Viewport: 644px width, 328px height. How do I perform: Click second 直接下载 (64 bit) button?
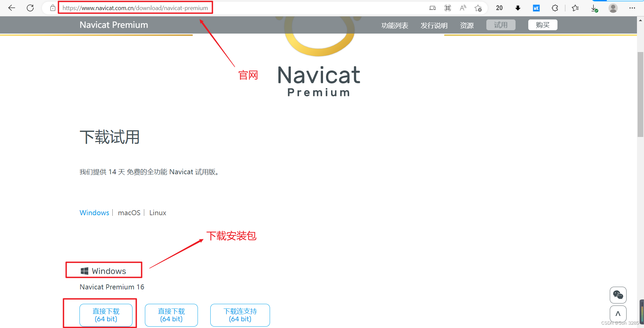[171, 315]
